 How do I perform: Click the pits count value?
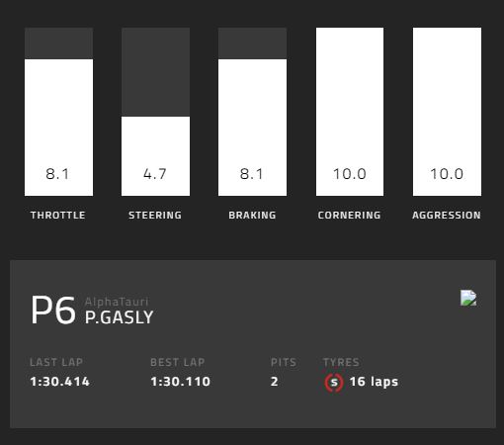pos(275,382)
